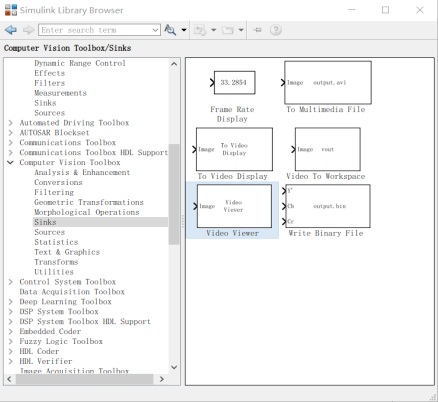Click tree horizontal scrollbar left arrow
Screen dimensions: 438x402
[9, 379]
